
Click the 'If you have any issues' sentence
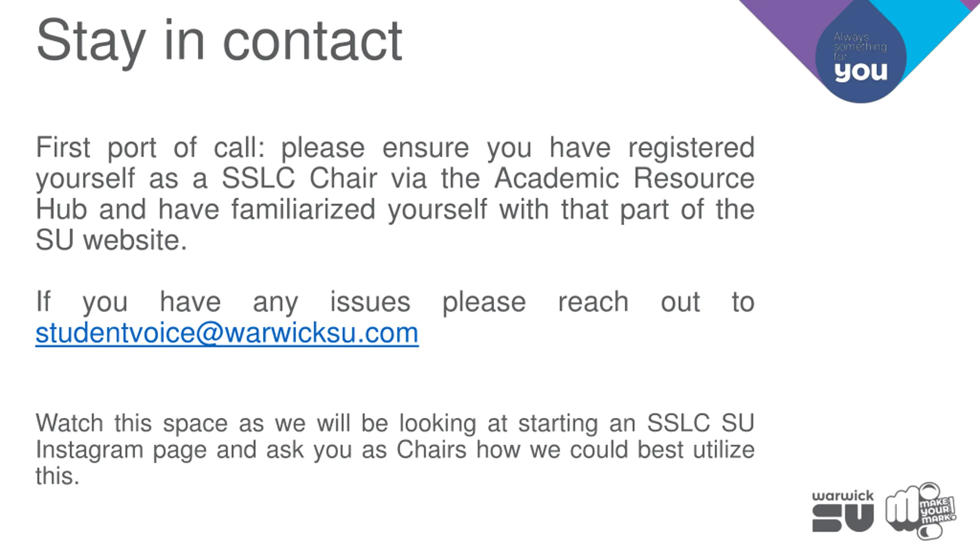click(223, 302)
